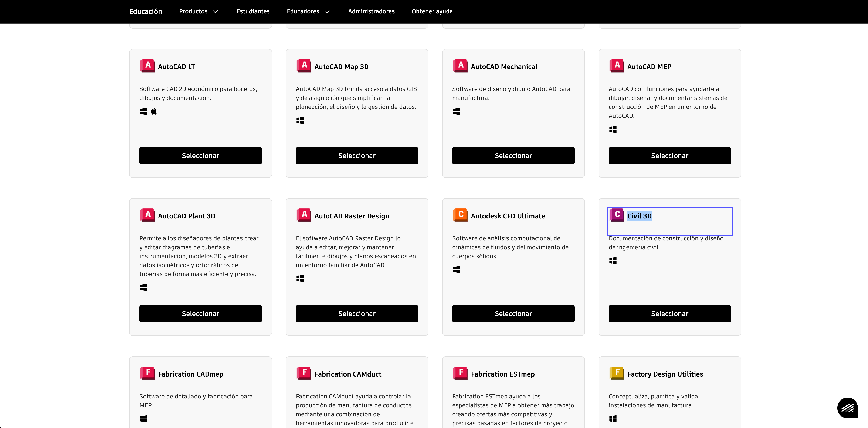Click the Windows icon under AutoCAD LT
This screenshot has width=868, height=428.
(143, 111)
